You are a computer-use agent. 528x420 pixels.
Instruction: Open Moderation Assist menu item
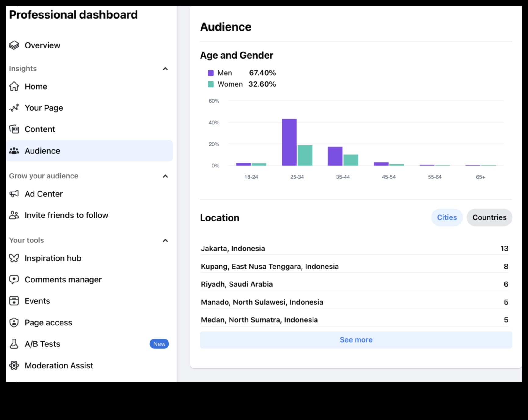(59, 365)
